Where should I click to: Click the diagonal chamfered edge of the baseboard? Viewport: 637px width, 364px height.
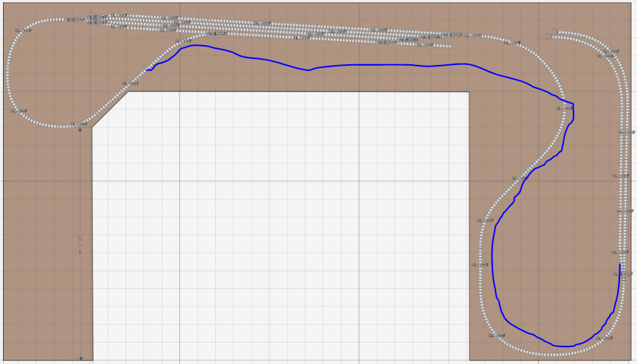point(109,109)
